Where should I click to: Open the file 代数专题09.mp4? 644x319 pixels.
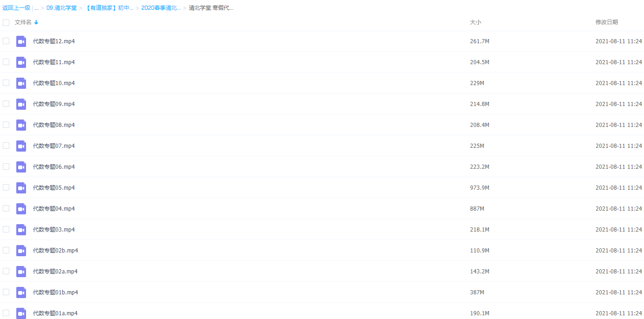click(x=53, y=104)
